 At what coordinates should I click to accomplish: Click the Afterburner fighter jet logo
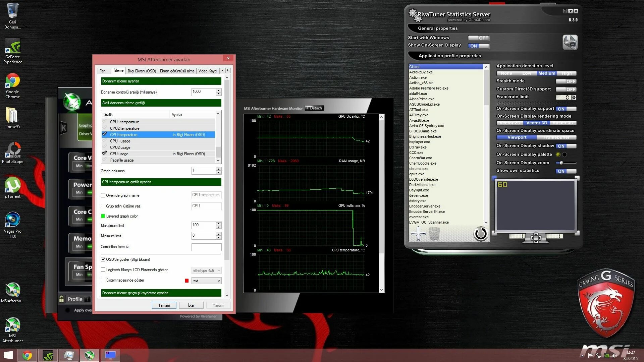click(x=72, y=102)
